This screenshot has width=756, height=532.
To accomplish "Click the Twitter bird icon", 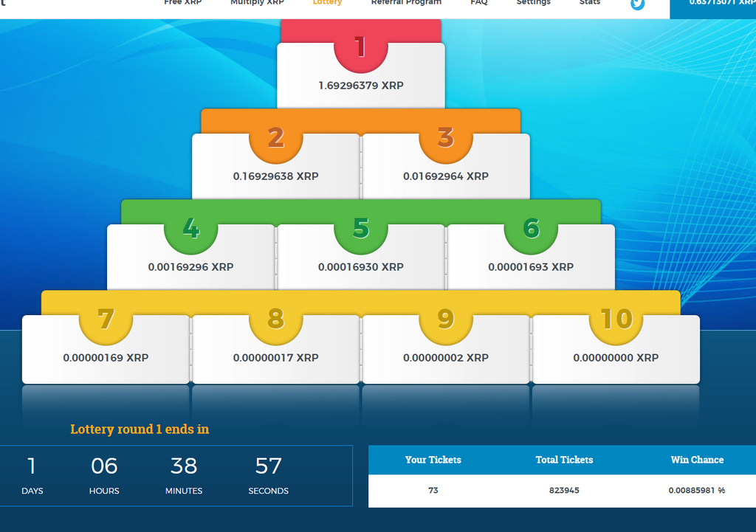I will coord(637,4).
